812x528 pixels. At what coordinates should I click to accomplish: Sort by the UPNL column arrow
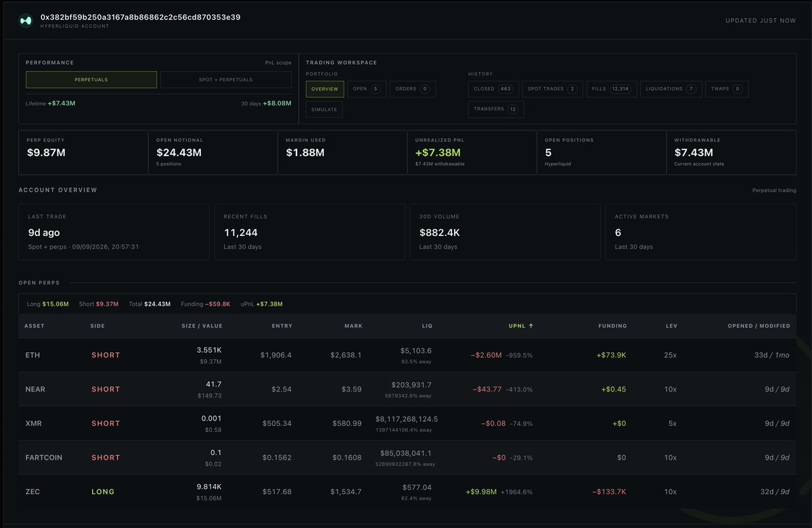531,326
